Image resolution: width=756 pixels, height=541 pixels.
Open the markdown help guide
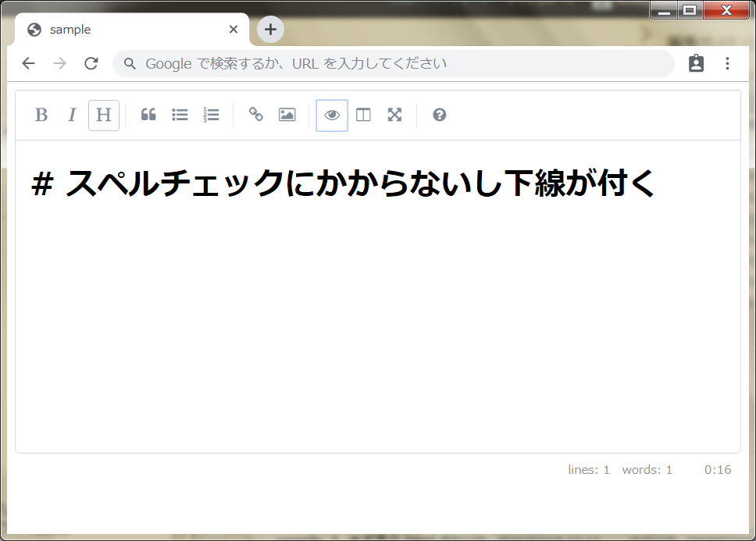pyautogui.click(x=439, y=115)
